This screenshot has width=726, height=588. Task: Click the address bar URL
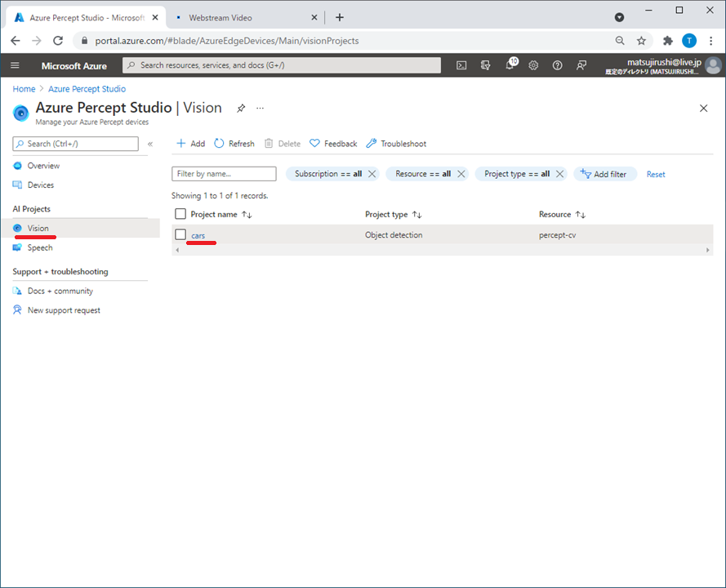coord(227,41)
